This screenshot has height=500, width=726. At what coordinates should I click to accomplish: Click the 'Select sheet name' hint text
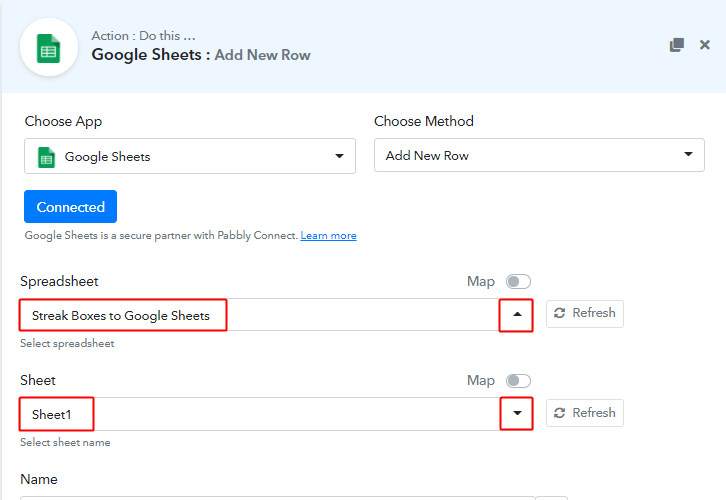[65, 443]
